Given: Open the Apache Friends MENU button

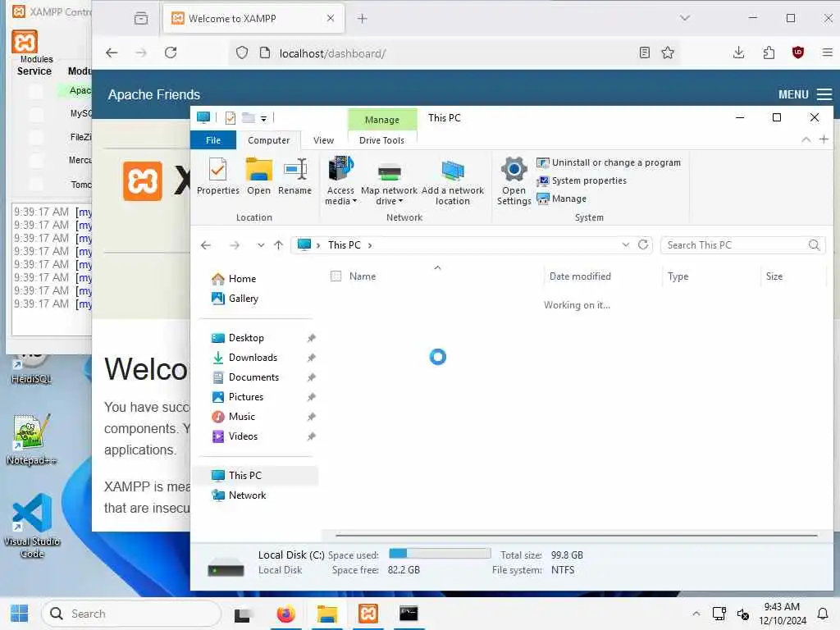Looking at the screenshot, I should pos(805,94).
